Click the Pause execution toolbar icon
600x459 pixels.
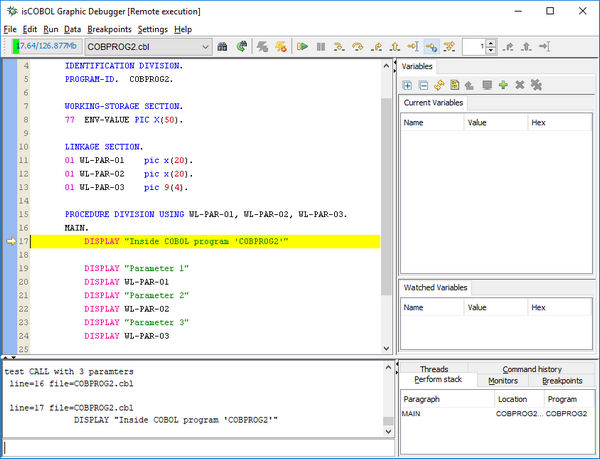[x=320, y=46]
